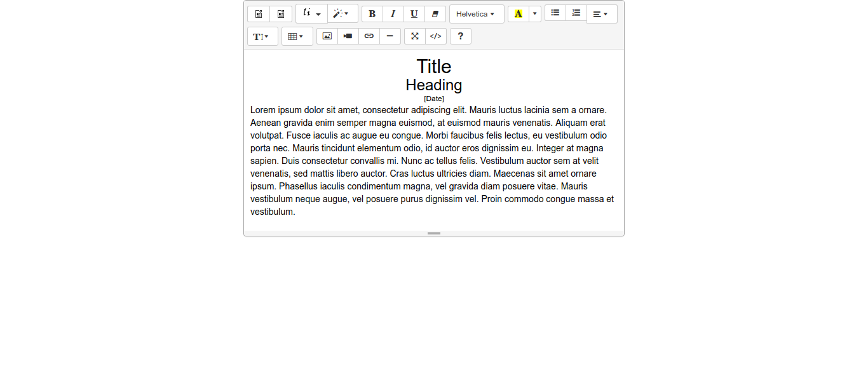Insert a link with chain icon
This screenshot has height=382, width=868.
coord(369,36)
